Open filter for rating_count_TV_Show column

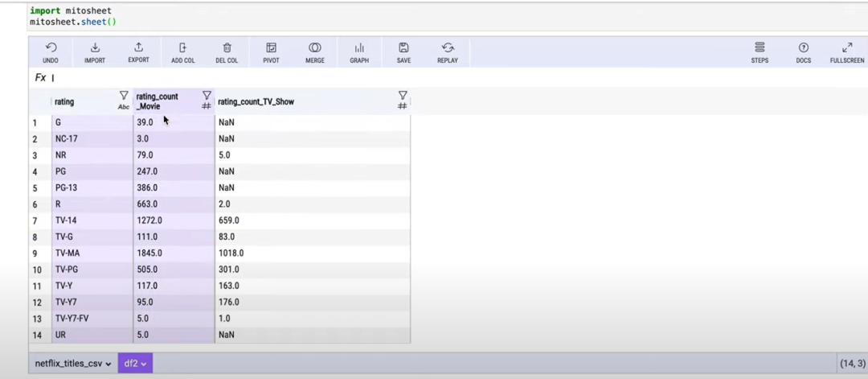coord(403,95)
